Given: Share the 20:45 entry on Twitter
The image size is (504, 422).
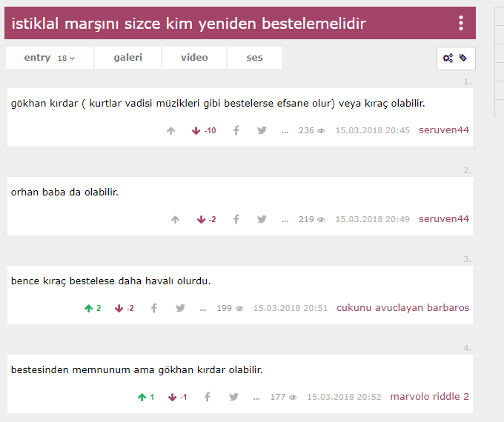Looking at the screenshot, I should click(x=262, y=130).
